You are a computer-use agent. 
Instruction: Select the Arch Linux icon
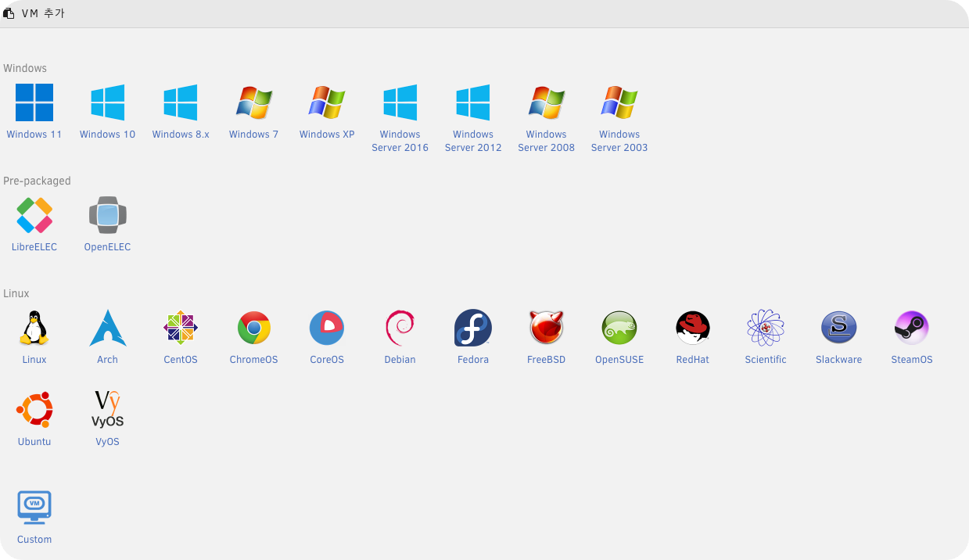107,328
